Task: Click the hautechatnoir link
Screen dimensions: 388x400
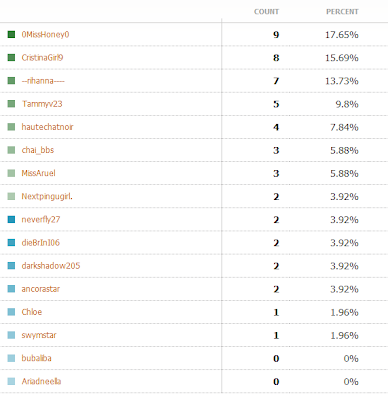Action: 47,127
